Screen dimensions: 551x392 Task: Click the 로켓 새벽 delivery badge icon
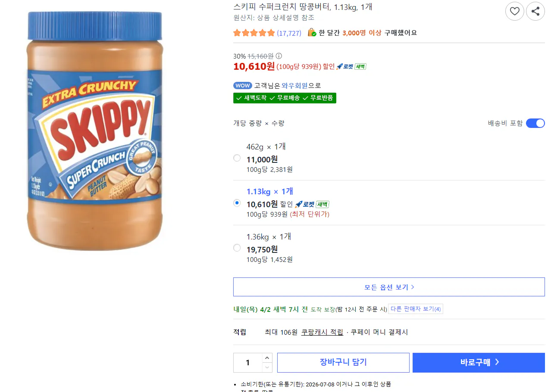click(x=350, y=66)
